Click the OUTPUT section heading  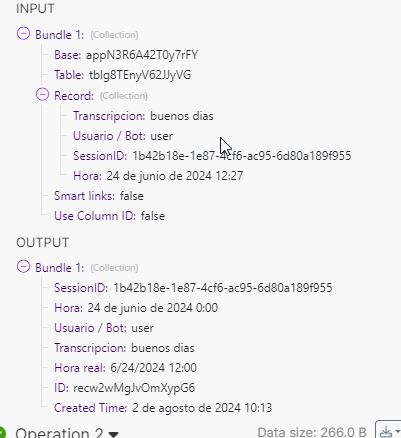click(x=43, y=242)
